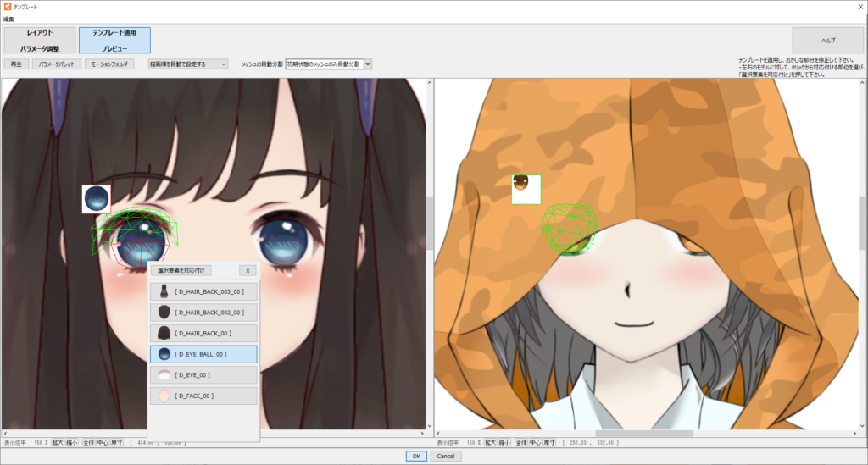This screenshot has width=868, height=465.
Task: Open the 編集 menu
Action: tap(8, 19)
